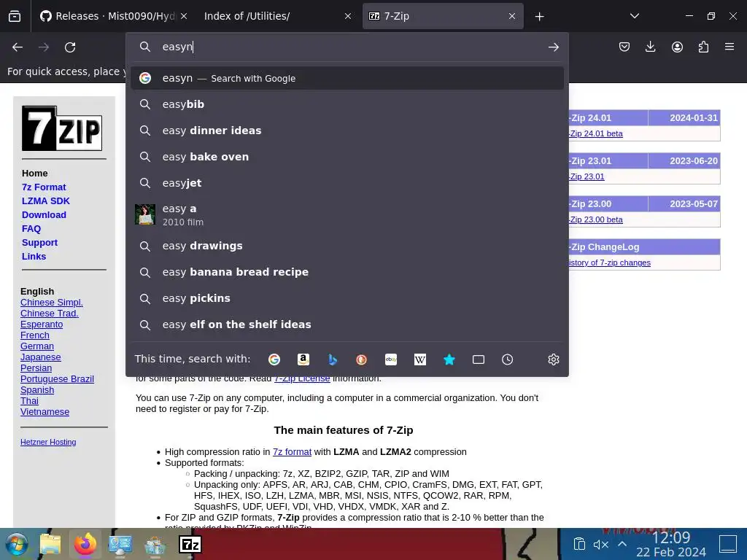Search open tabs using the tab icon
This screenshot has height=560, width=747.
479,359
